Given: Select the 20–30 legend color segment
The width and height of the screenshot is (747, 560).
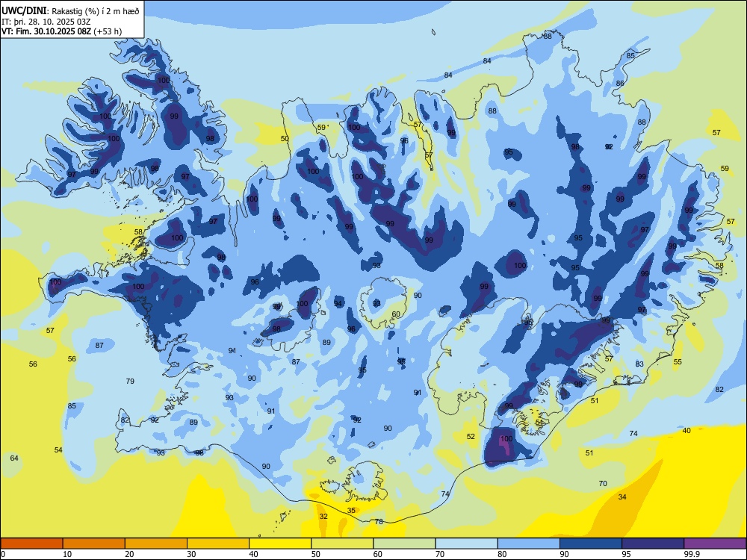Looking at the screenshot, I should click(156, 544).
